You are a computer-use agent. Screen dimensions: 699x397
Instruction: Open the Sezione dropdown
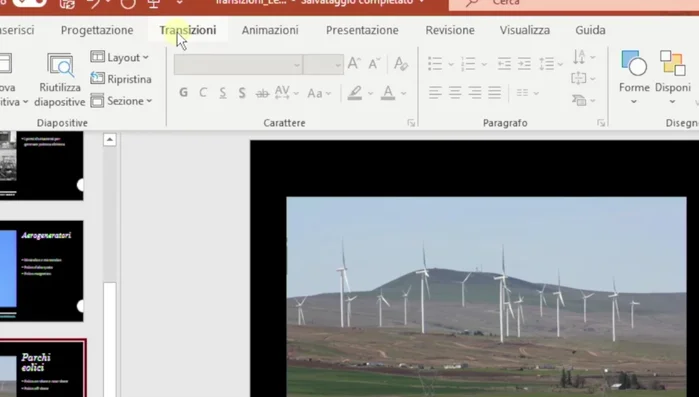pos(121,101)
